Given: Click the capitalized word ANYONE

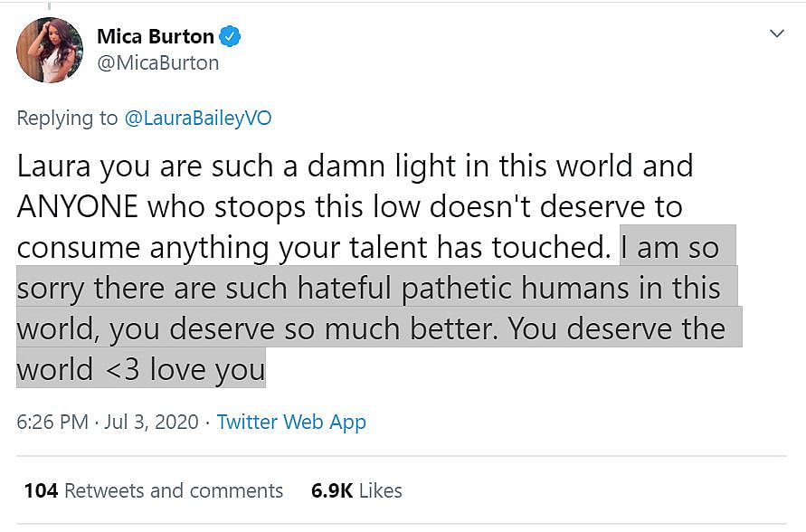Looking at the screenshot, I should click(x=77, y=206).
